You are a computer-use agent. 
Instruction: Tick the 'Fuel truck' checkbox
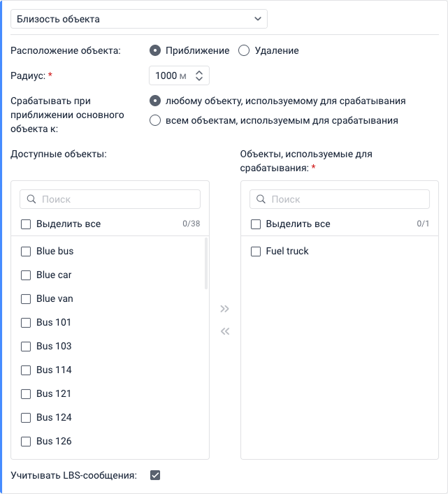(x=256, y=251)
